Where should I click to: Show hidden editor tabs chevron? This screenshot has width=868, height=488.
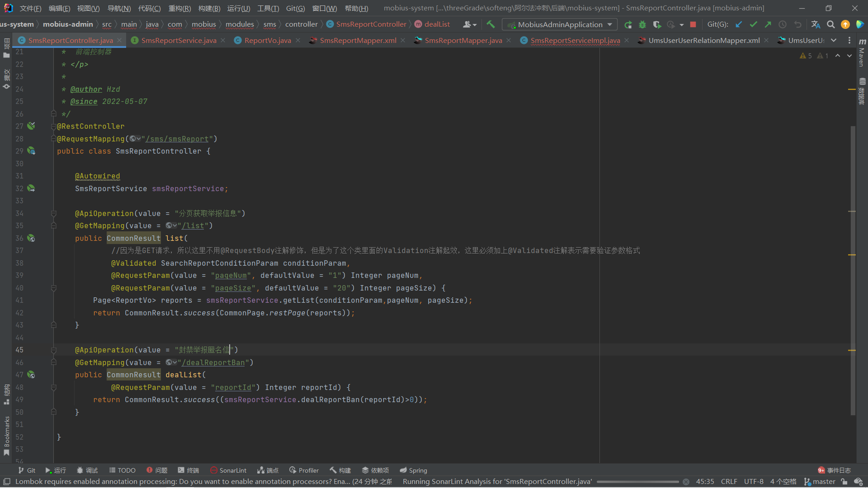[x=834, y=40]
